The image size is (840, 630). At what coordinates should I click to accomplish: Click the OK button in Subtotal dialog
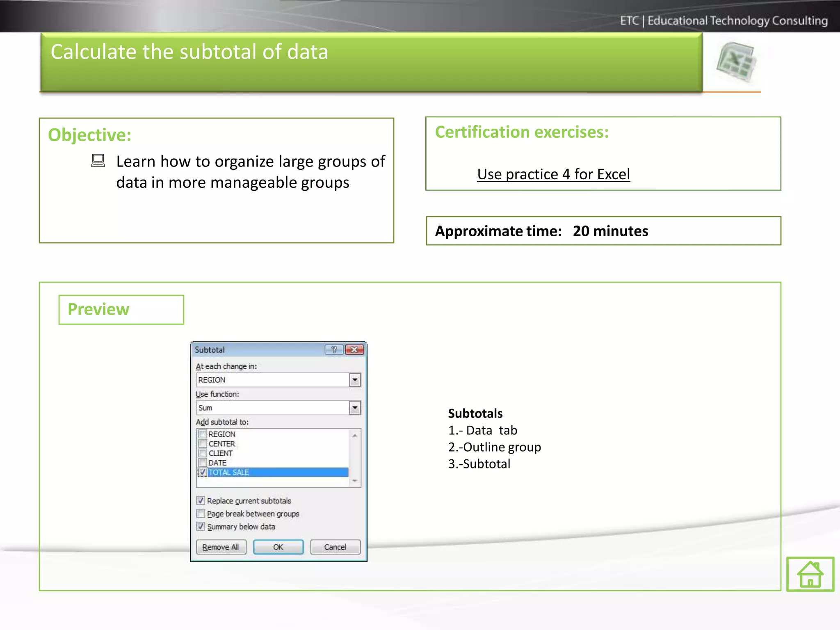tap(278, 547)
